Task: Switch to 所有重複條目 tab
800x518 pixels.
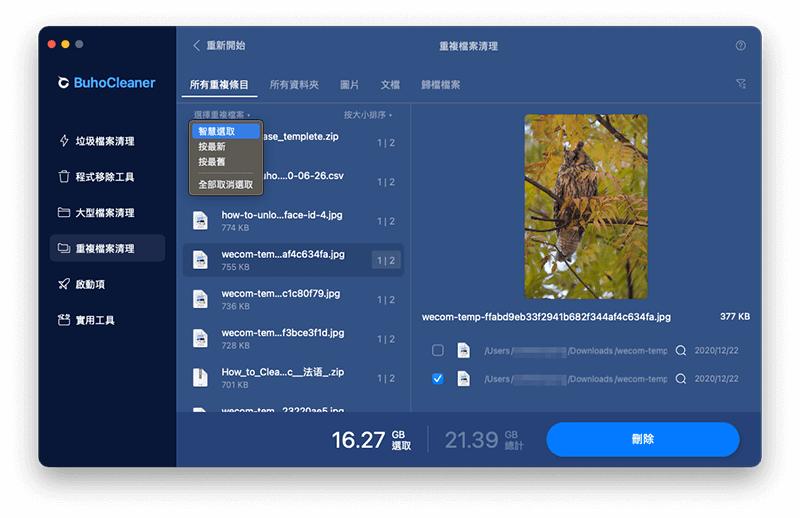Action: (x=219, y=85)
